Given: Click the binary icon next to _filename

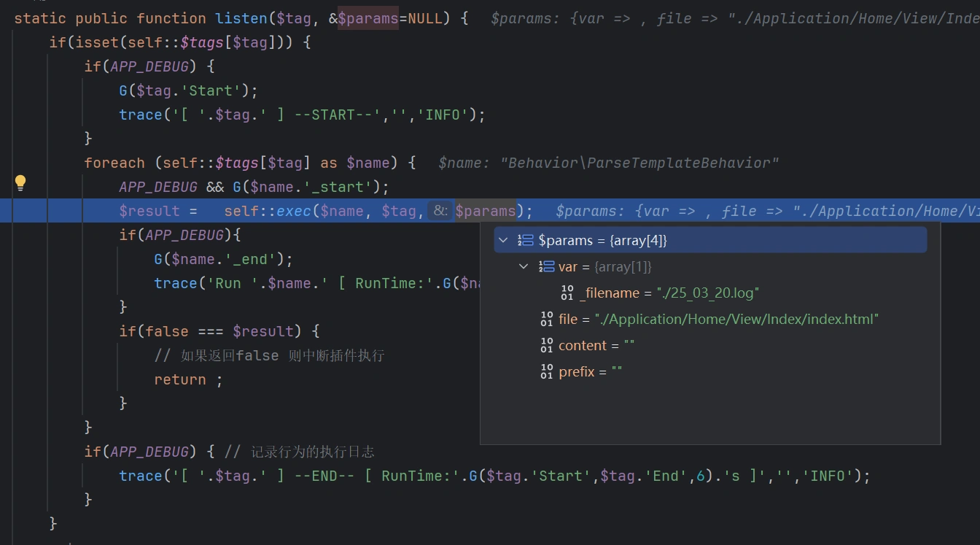Looking at the screenshot, I should coord(567,293).
